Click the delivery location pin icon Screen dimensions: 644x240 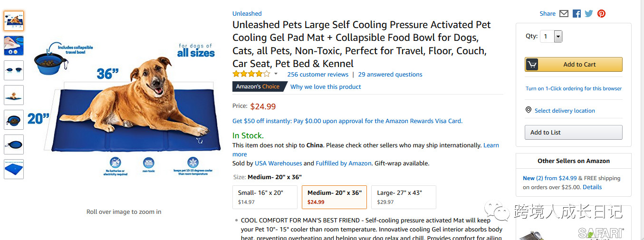coord(528,110)
